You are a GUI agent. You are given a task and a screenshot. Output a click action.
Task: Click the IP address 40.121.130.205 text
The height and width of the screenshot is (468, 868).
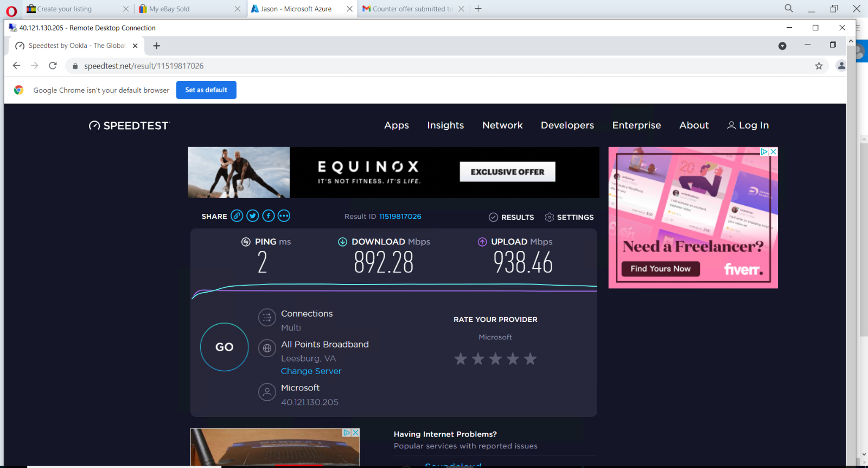(x=310, y=402)
